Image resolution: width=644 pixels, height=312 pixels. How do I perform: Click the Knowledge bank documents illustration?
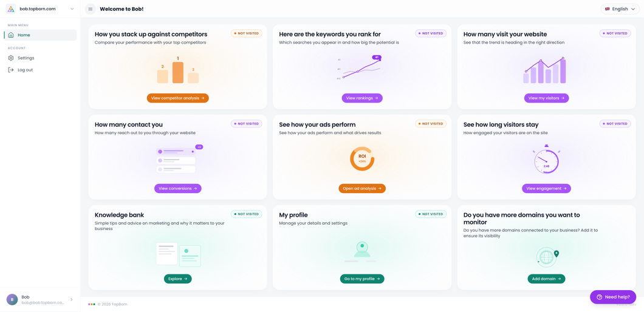[178, 254]
